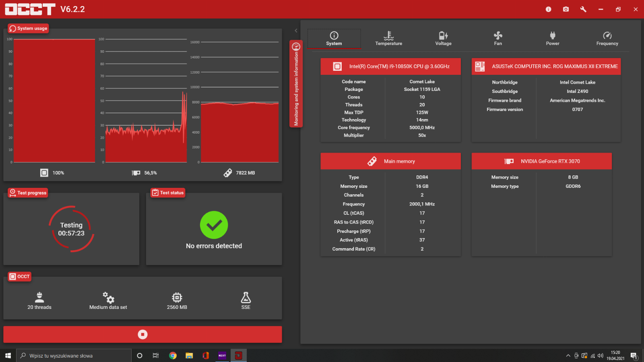Click the CPU usage icon under 100% graph

44,173
